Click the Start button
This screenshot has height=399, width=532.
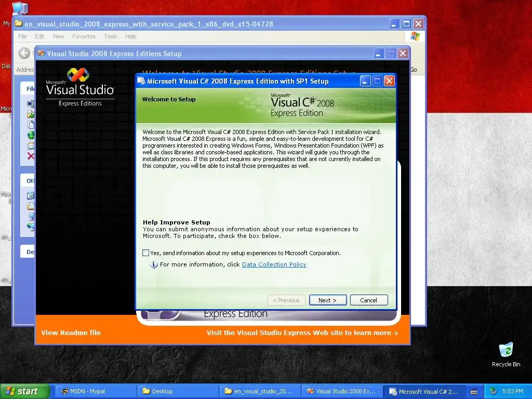24,391
